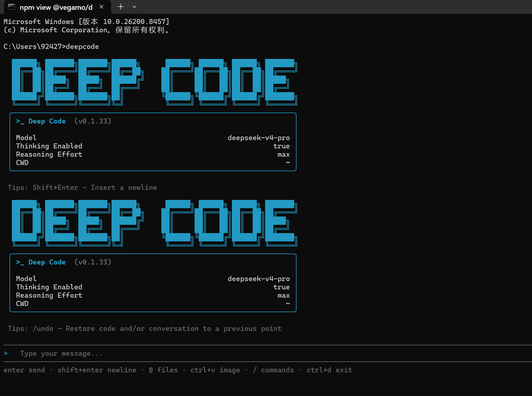Click the '/ commands' hint in footer
This screenshot has height=396, width=532.
pos(273,370)
